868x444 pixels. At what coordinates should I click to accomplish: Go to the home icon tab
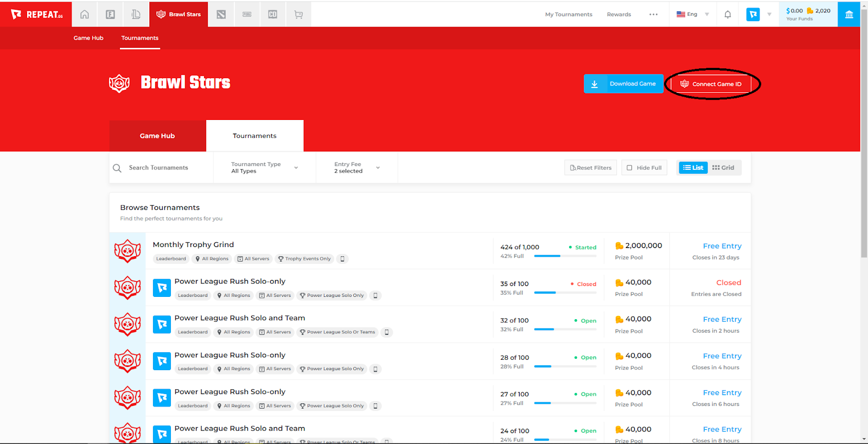[x=85, y=15]
